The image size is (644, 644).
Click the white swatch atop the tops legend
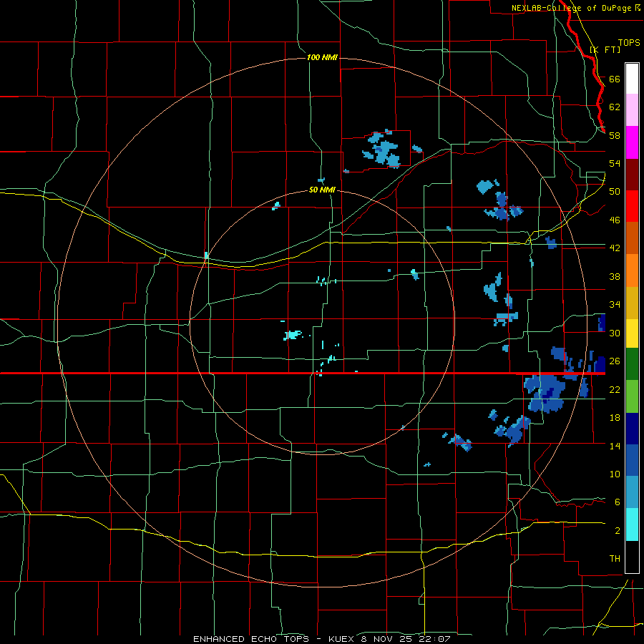[632, 79]
